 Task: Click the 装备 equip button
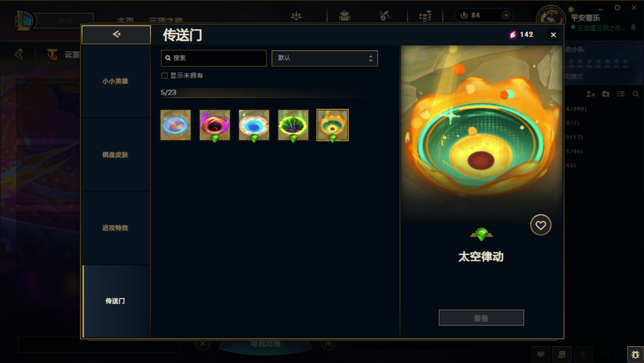tap(481, 318)
